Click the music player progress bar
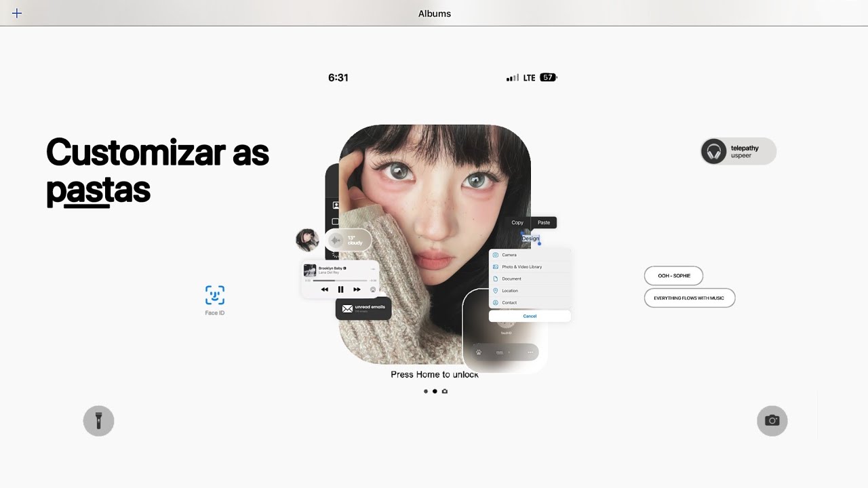The image size is (868, 488). click(x=340, y=280)
